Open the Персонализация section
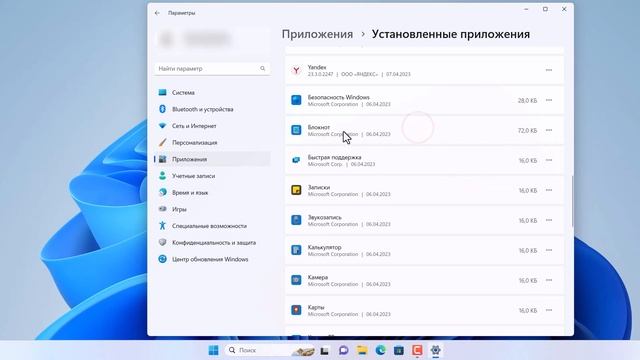The height and width of the screenshot is (360, 640). pos(212,142)
